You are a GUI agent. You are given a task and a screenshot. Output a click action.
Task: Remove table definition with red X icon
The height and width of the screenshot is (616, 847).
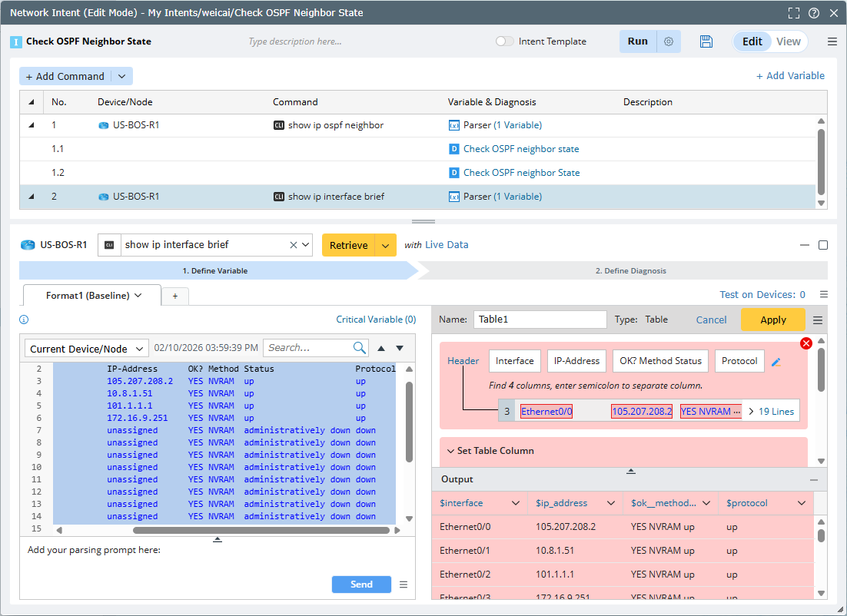(806, 343)
